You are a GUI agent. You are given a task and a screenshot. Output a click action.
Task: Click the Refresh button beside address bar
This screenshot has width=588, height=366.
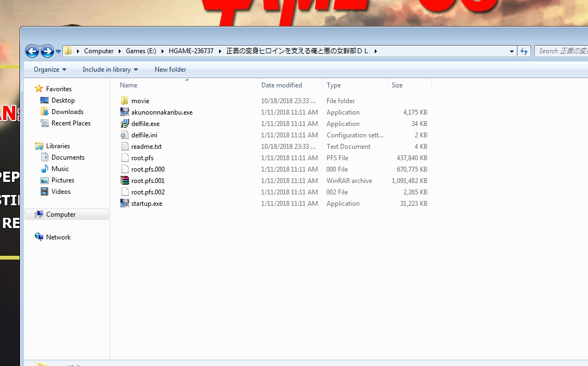coord(524,51)
